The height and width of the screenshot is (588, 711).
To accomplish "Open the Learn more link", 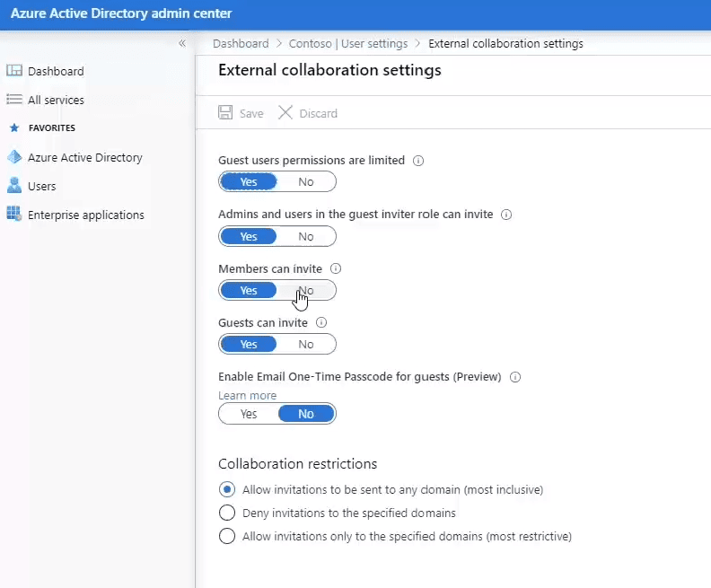I will (x=247, y=395).
